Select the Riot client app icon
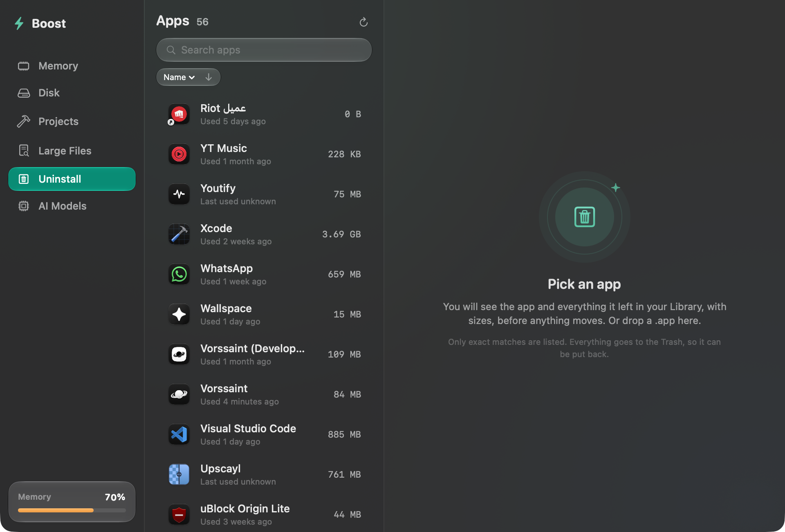 179,114
